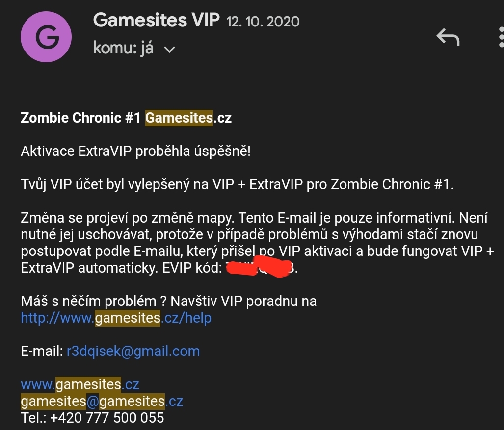Tap the highlighted Gamesites word in heading
504x430 pixels.
pos(179,118)
